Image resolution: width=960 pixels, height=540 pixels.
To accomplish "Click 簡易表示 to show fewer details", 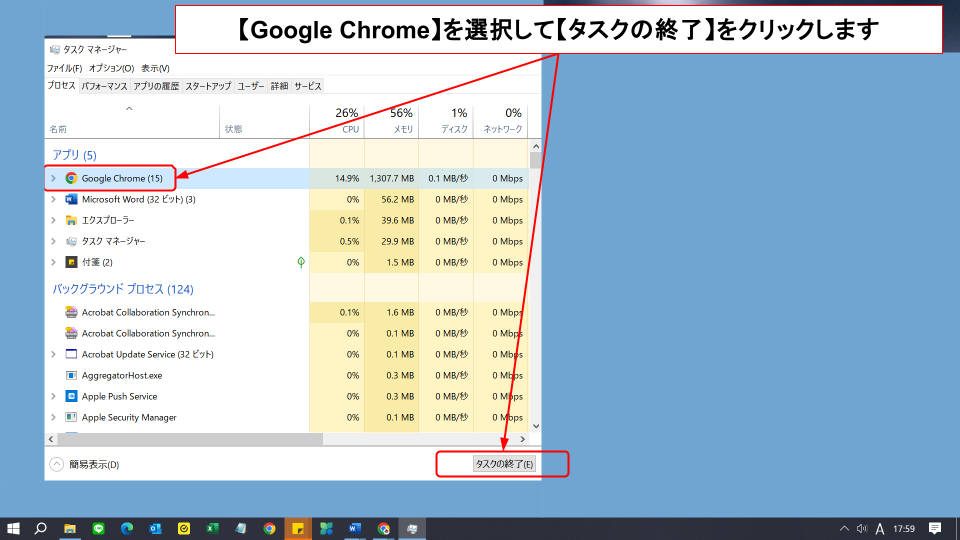I will [x=94, y=464].
